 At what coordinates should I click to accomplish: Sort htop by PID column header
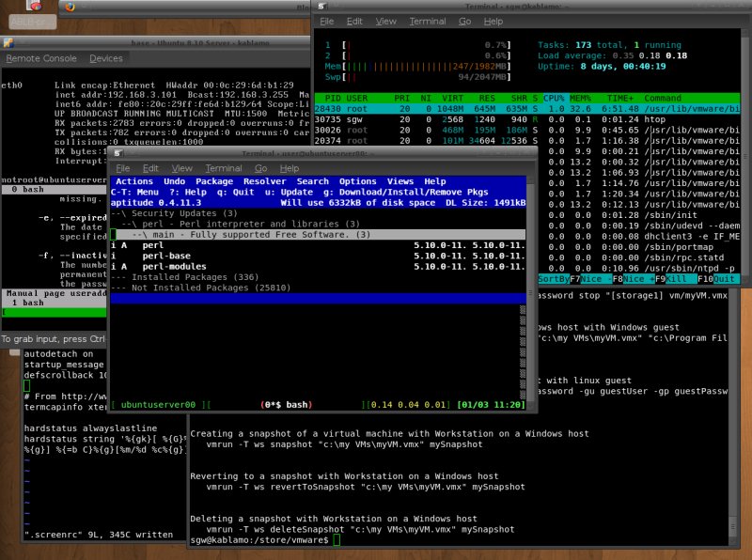pyautogui.click(x=333, y=98)
